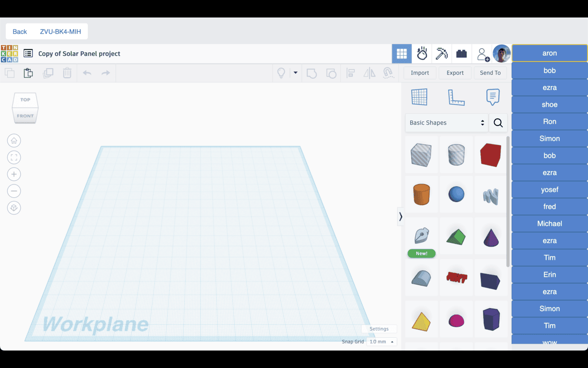
Task: Open the Snap Grid dropdown
Action: tap(381, 341)
